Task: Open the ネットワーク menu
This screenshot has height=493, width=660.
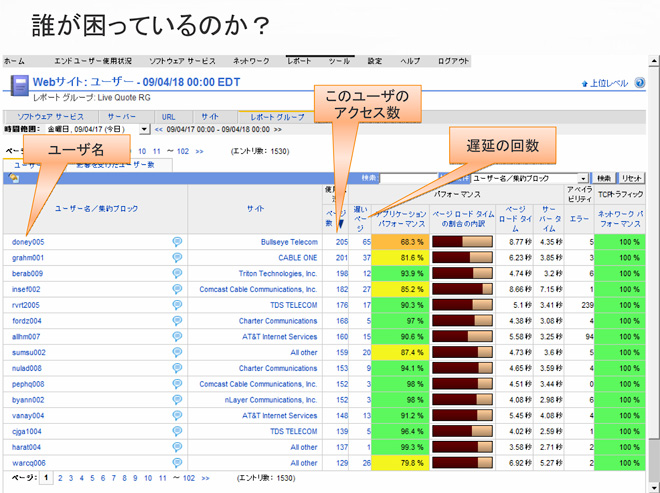Action: click(x=251, y=61)
